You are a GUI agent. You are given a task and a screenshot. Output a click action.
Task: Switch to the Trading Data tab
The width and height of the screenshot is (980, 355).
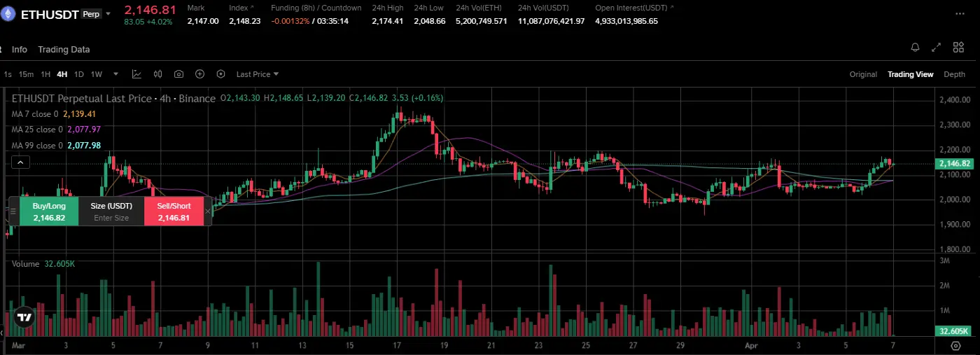pos(64,50)
